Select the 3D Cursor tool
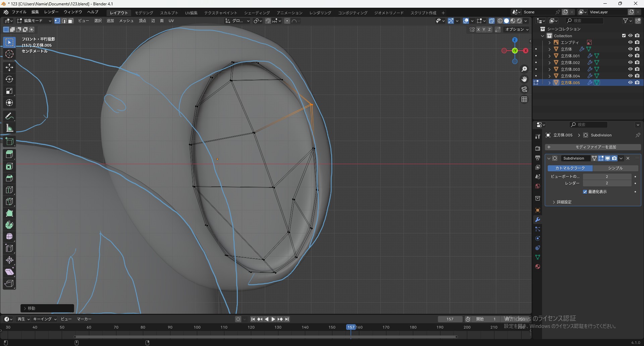Screen dimensions: 644x346 (9, 54)
